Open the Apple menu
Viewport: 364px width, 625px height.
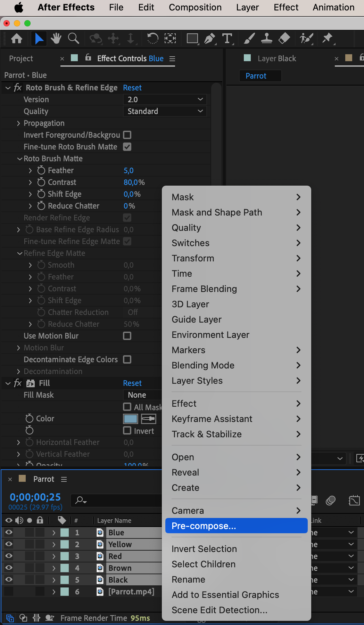[x=19, y=7]
